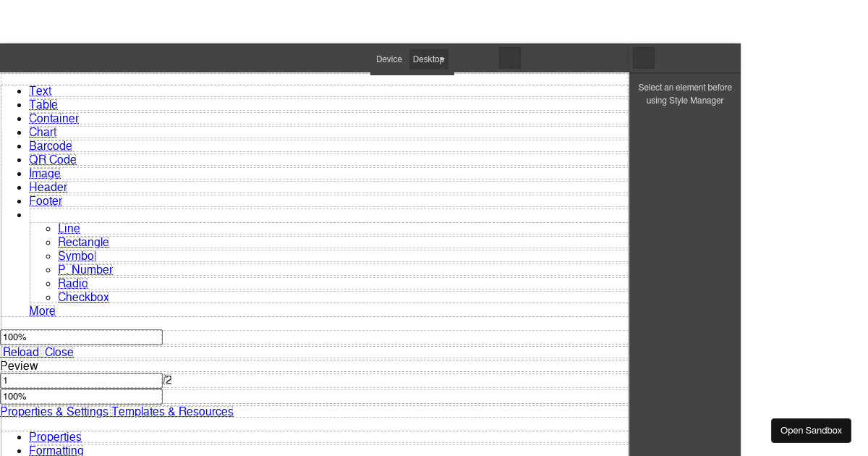Click the 'Select an element before using Style Manager' message

(685, 94)
